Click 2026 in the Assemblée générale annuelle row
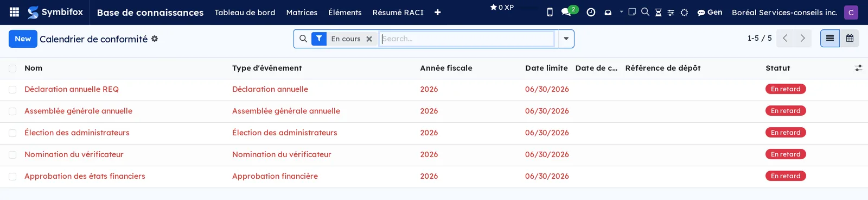868x200 pixels. [429, 111]
